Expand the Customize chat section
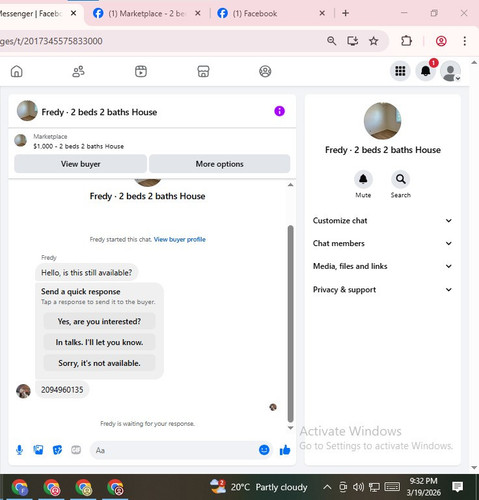Image resolution: width=479 pixels, height=500 pixels. tap(382, 221)
